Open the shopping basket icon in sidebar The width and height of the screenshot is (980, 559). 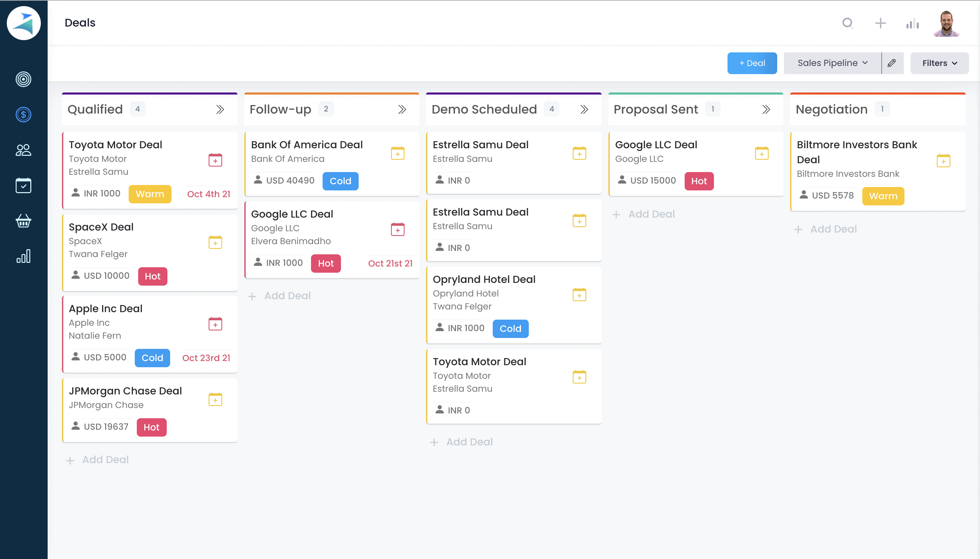tap(23, 221)
